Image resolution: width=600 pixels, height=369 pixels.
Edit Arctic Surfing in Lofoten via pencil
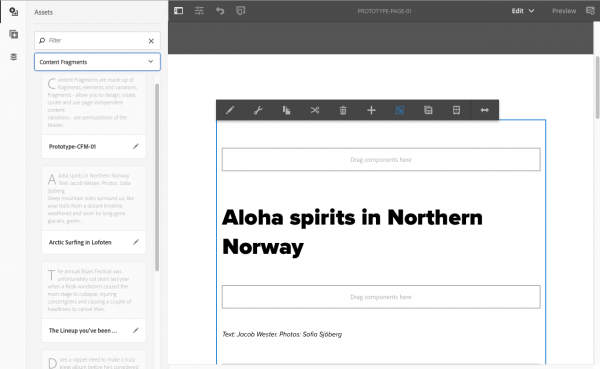[136, 242]
